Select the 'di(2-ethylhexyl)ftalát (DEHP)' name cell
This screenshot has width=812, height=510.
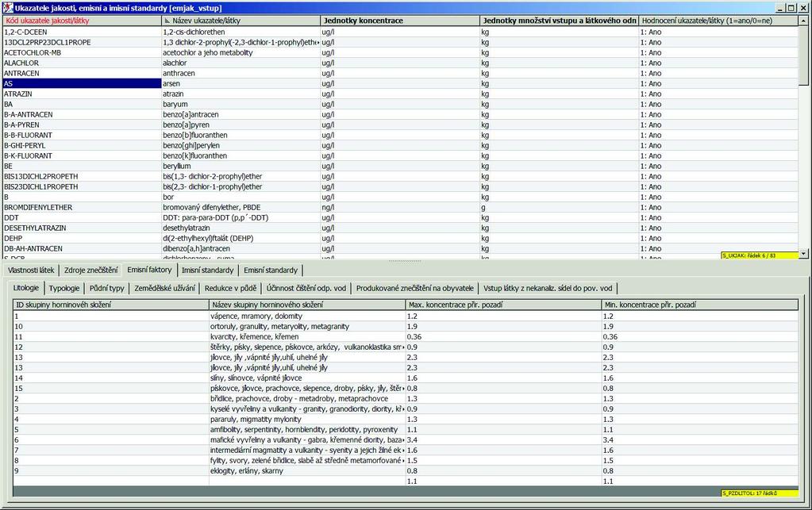(x=241, y=239)
